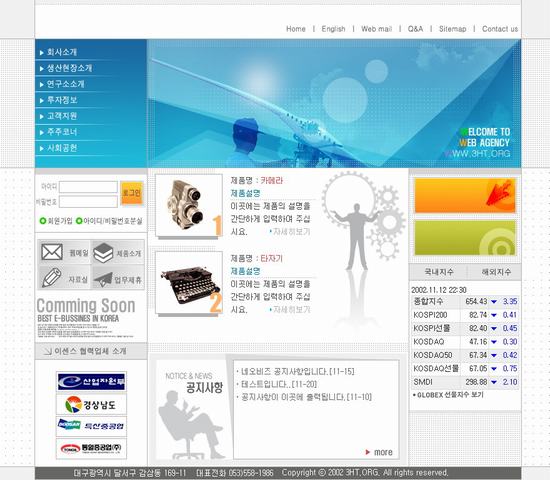Open the orange banner with red arrow
550x480 pixels.
(465, 195)
